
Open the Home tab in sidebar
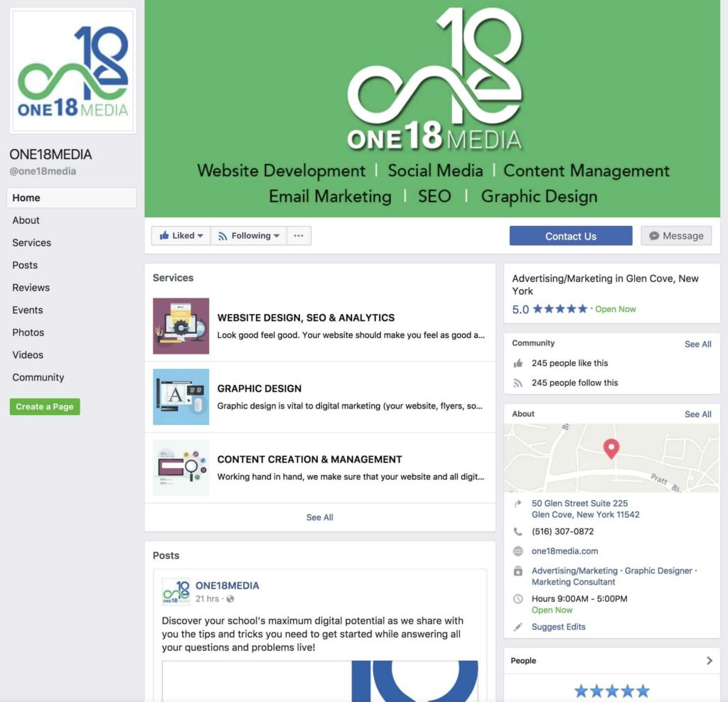click(72, 198)
